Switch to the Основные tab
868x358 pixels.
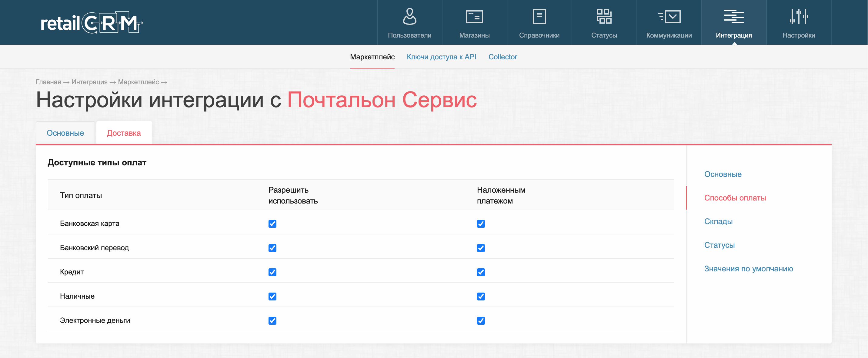tap(65, 133)
